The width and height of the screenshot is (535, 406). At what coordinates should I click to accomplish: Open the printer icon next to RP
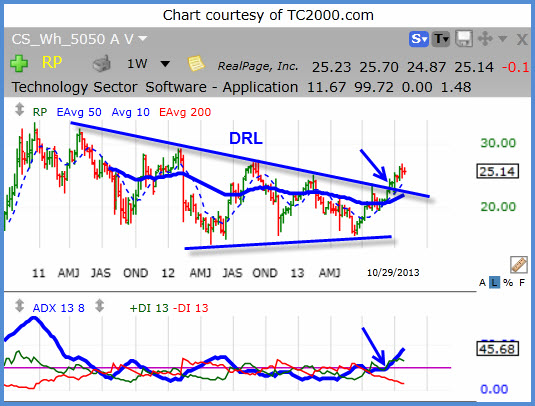(102, 63)
